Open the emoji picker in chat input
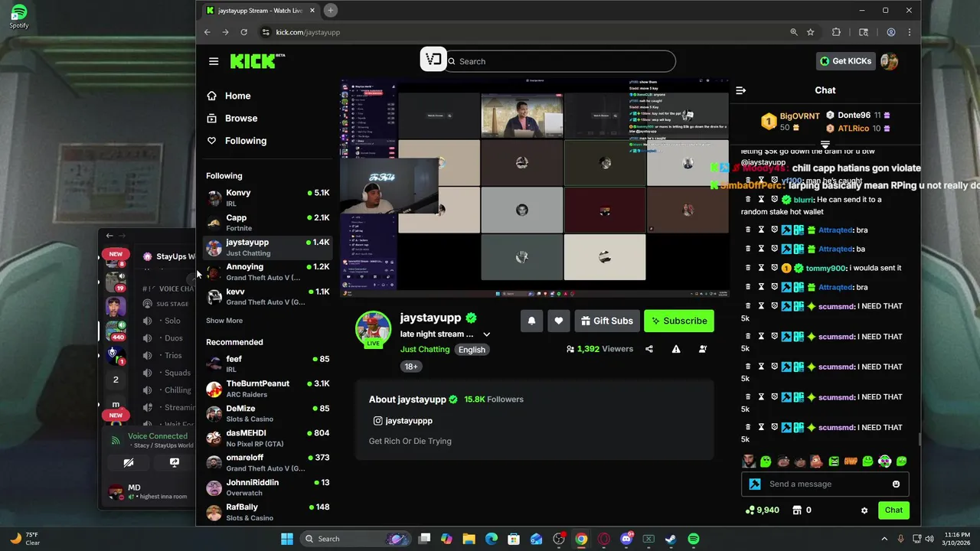This screenshot has height=551, width=980. (896, 484)
